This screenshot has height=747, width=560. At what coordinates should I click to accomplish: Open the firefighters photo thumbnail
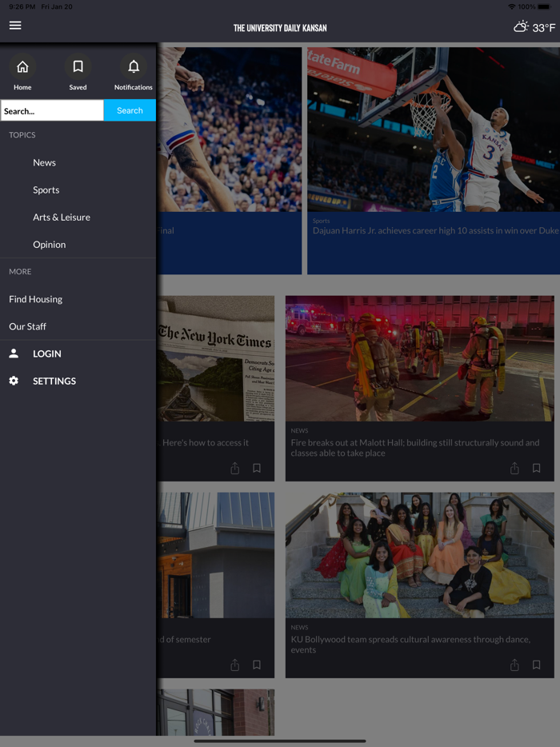419,358
